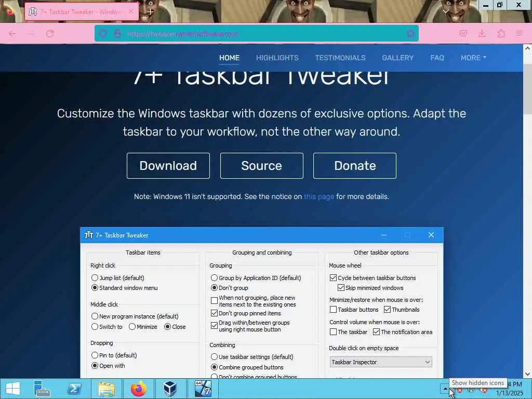Open the Firefox hamburger application menu
The height and width of the screenshot is (399, 532).
(519, 33)
